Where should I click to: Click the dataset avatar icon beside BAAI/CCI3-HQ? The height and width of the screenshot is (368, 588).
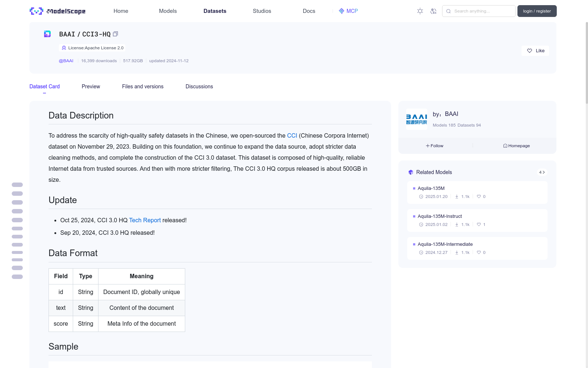(47, 34)
